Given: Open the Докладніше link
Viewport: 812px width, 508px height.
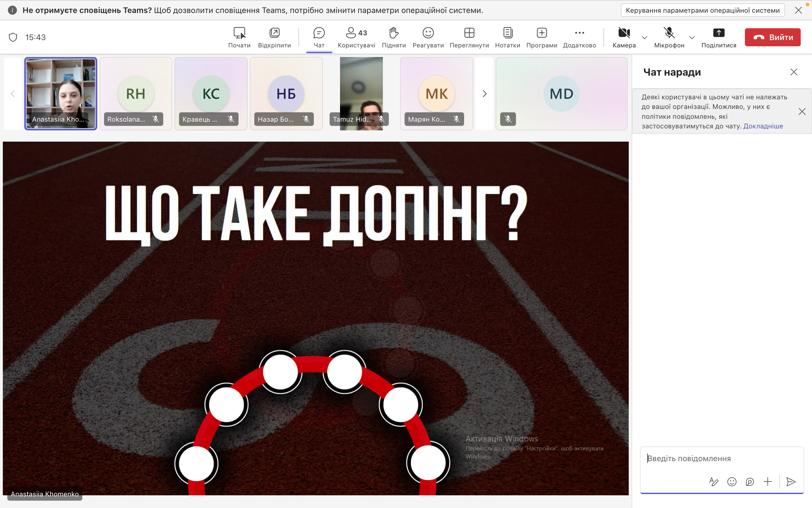Looking at the screenshot, I should [763, 126].
